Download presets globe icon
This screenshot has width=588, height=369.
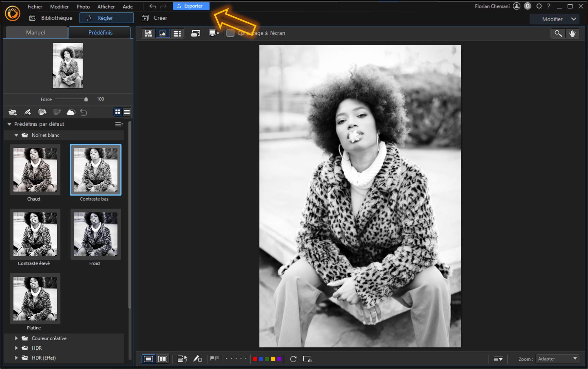coord(42,112)
